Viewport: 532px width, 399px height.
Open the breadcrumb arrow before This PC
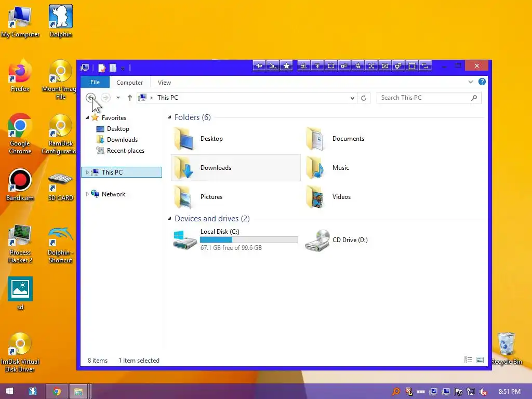[x=151, y=98]
